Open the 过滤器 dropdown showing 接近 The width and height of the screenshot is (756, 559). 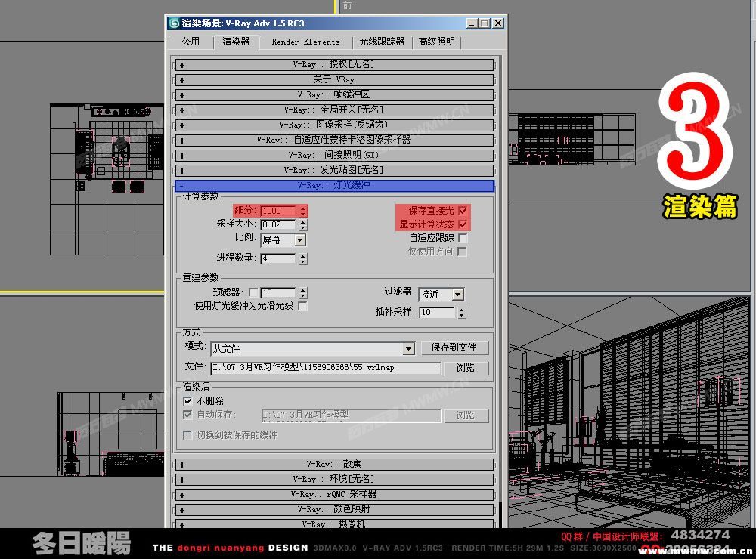442,294
